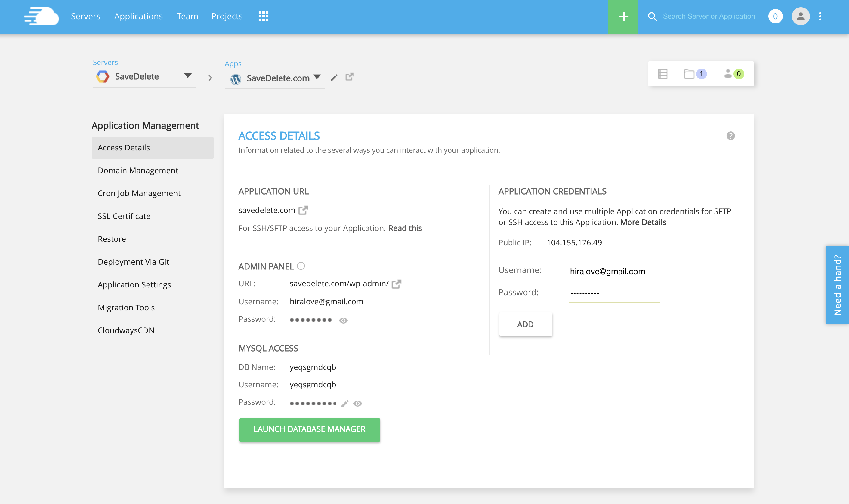Click Launch Database Manager button
Image resolution: width=849 pixels, height=504 pixels.
point(310,430)
